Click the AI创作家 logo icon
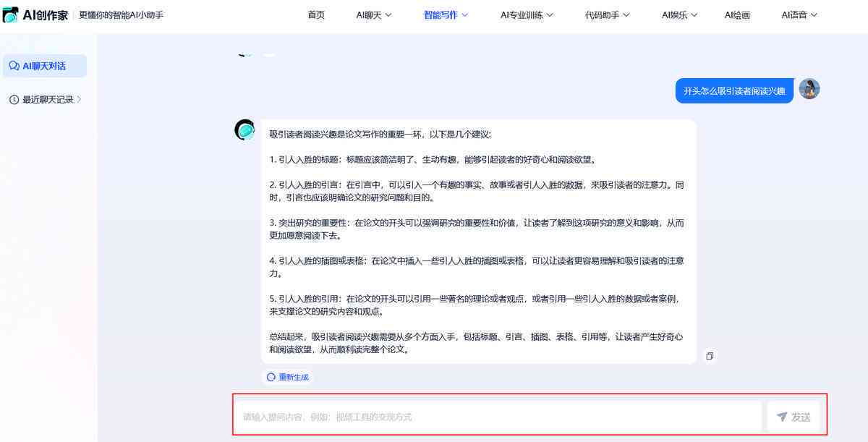The height and width of the screenshot is (442, 868). [x=11, y=14]
